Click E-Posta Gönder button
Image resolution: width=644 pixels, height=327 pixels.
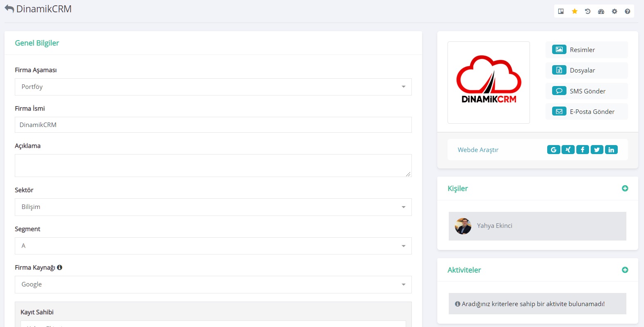tap(587, 111)
